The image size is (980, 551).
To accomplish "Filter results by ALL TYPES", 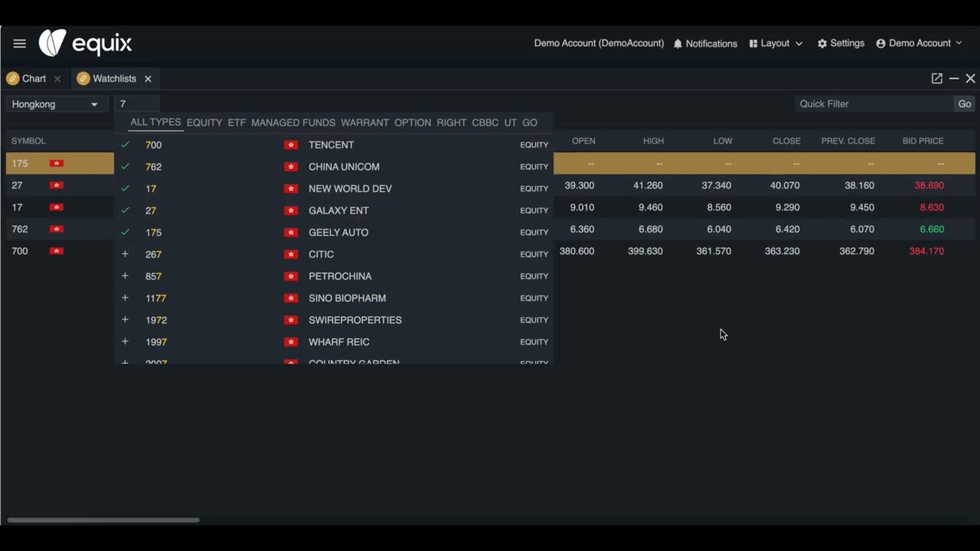I will click(x=155, y=122).
